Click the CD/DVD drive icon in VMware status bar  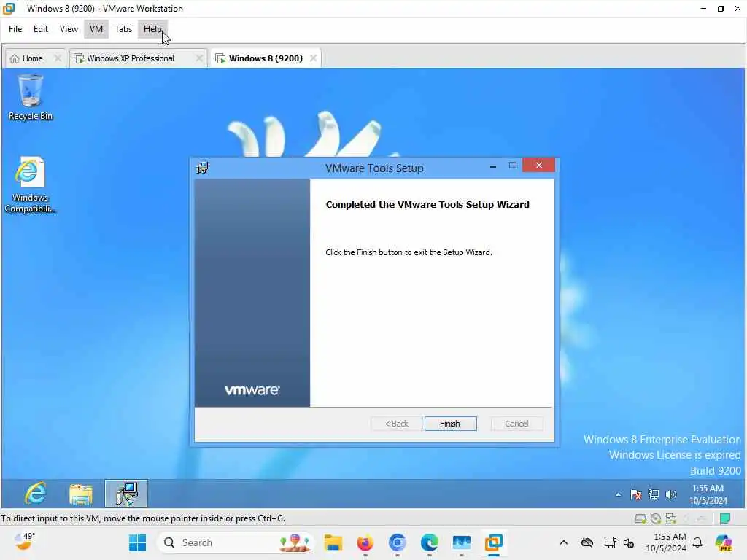656,518
